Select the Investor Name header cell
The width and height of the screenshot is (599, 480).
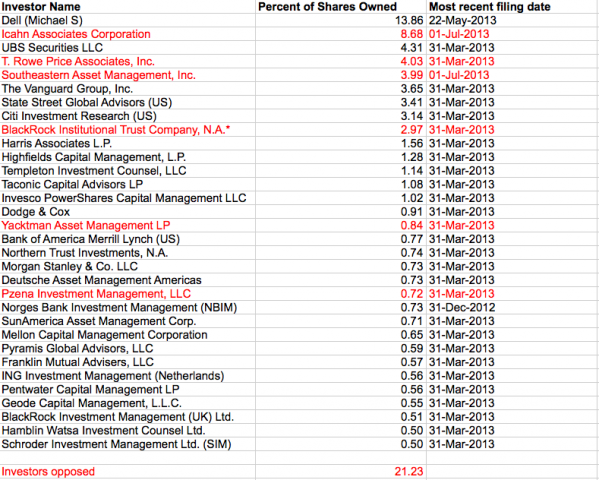tap(128, 6)
